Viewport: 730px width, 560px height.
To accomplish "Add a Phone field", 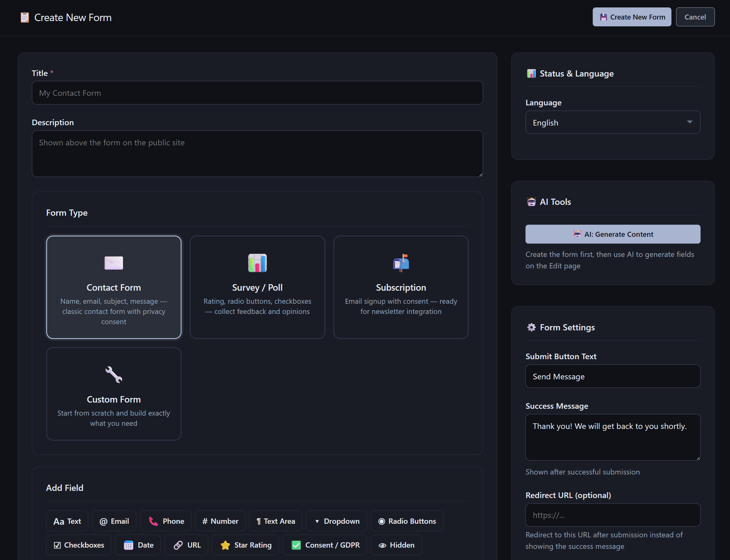I will tap(165, 521).
